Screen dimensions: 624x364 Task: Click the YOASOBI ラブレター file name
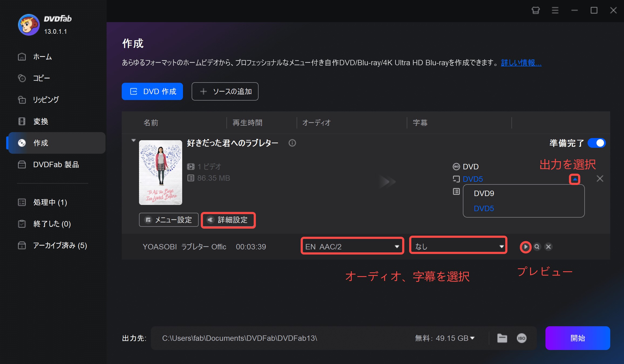pos(184,247)
